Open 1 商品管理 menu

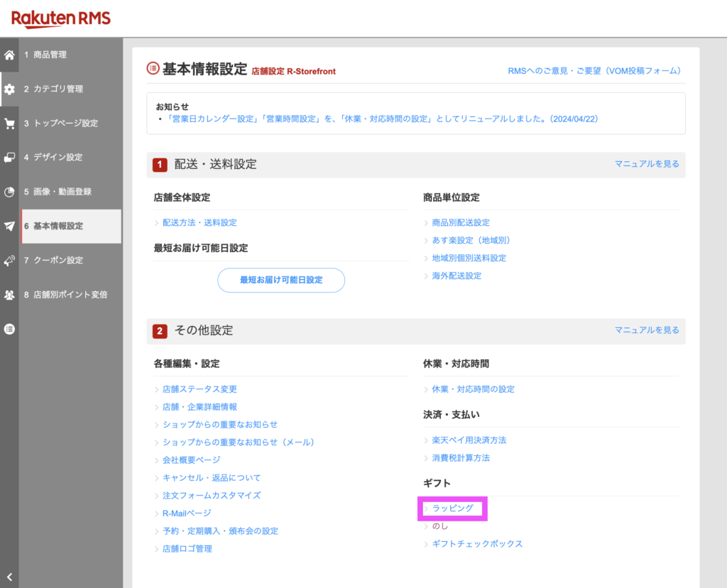[71, 55]
